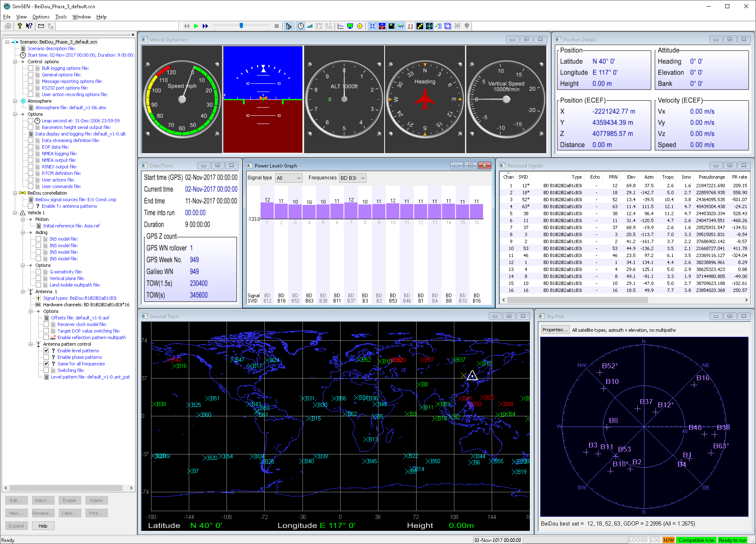Collapse the Atmosphere tree node
756x544 pixels.
pyautogui.click(x=15, y=101)
